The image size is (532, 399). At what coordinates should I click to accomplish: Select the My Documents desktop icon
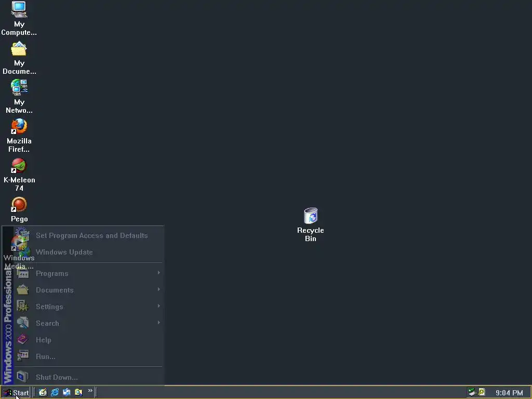[x=19, y=58]
